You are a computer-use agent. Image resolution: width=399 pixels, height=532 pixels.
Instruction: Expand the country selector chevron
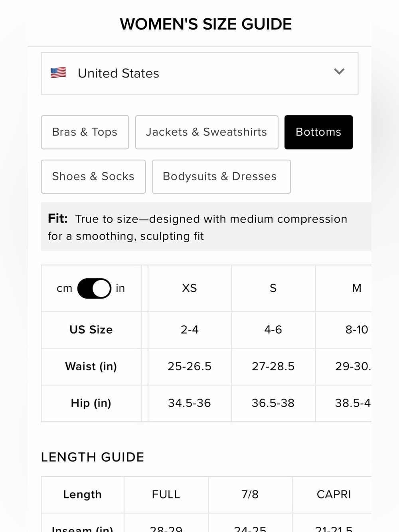point(339,71)
